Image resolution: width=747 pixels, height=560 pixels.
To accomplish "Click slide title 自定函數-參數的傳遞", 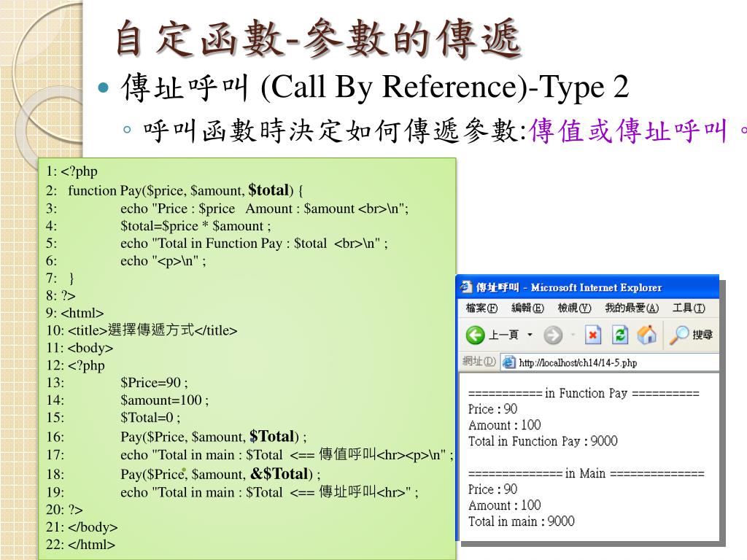I will pyautogui.click(x=318, y=38).
